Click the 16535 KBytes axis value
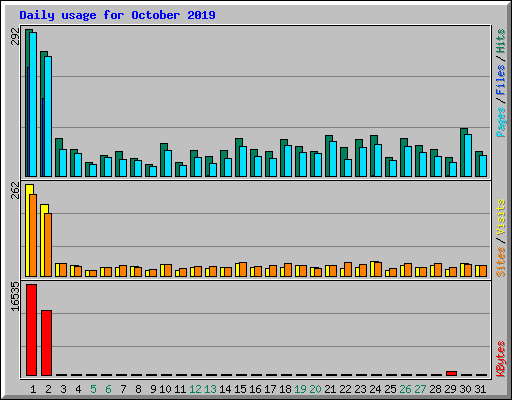The image size is (512, 400). (x=15, y=297)
